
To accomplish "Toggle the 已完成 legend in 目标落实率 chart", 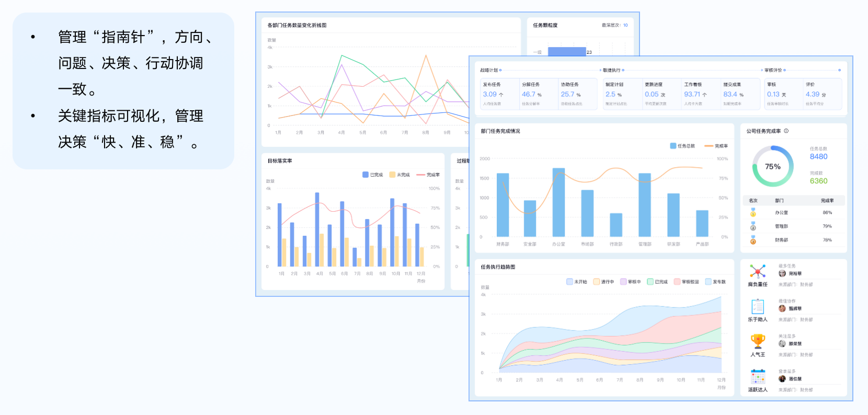I will click(373, 175).
